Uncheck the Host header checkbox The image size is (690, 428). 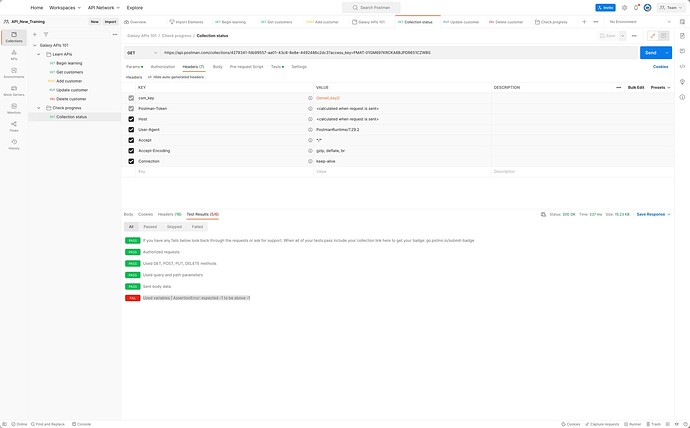click(131, 119)
